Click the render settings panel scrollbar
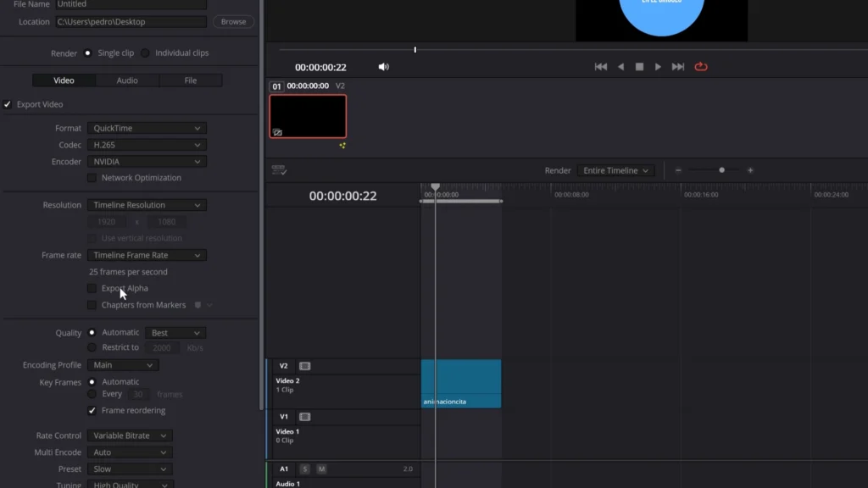Image resolution: width=868 pixels, height=488 pixels. coord(261,205)
